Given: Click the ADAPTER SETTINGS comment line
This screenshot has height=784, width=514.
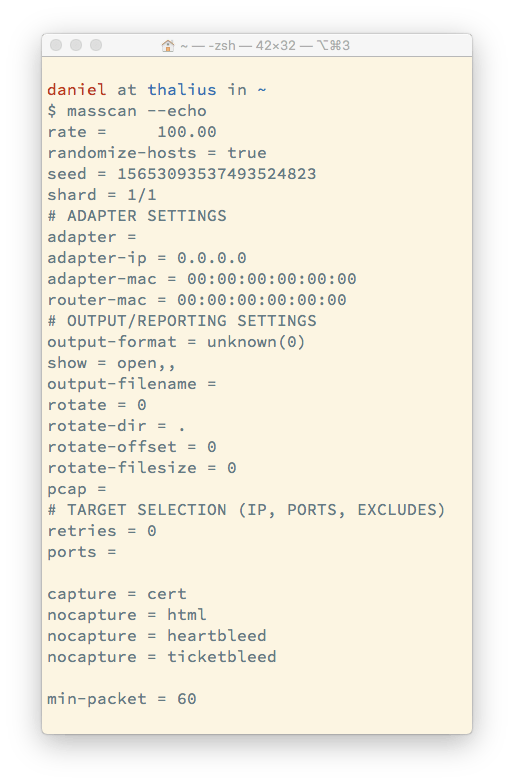Looking at the screenshot, I should coord(137,216).
